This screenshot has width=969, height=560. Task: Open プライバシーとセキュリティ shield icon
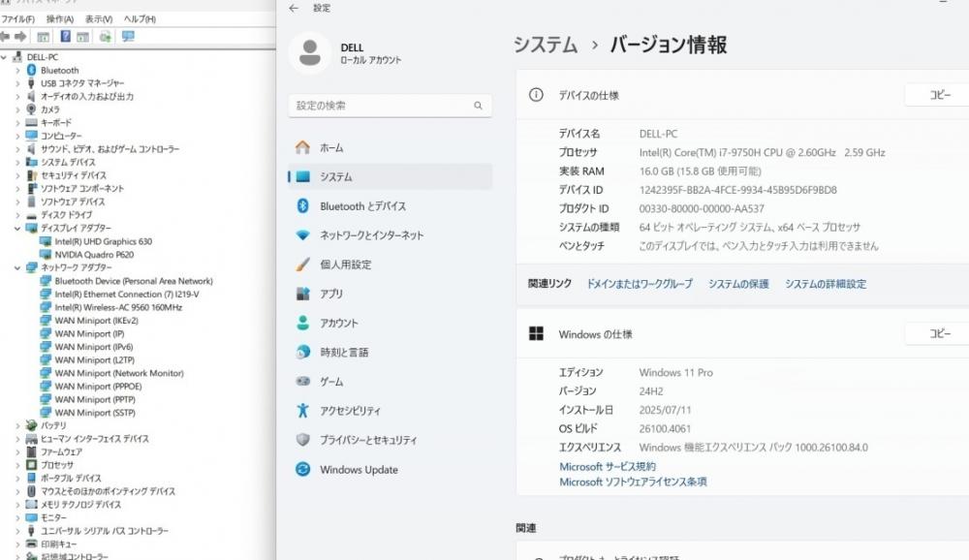(x=302, y=440)
